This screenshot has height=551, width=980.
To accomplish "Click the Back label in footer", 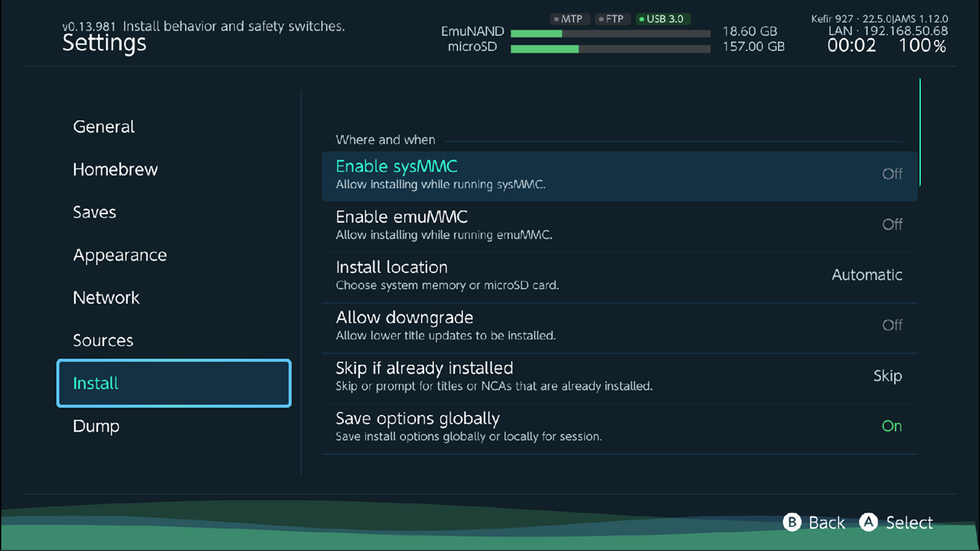I will (x=827, y=523).
